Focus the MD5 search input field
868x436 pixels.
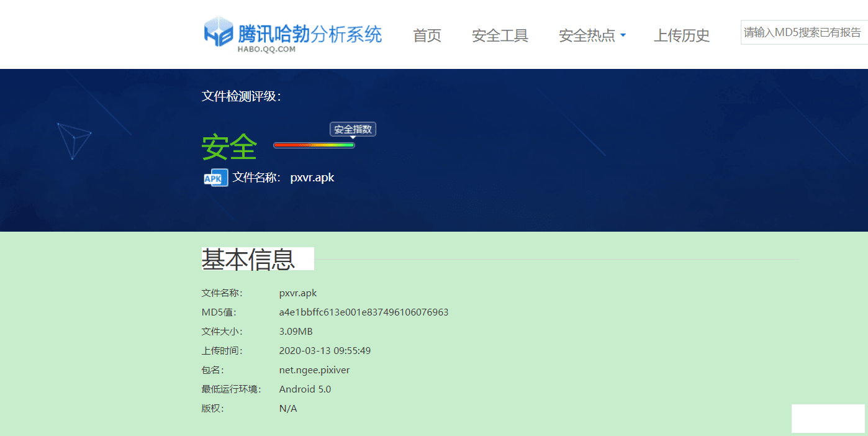pyautogui.click(x=804, y=32)
